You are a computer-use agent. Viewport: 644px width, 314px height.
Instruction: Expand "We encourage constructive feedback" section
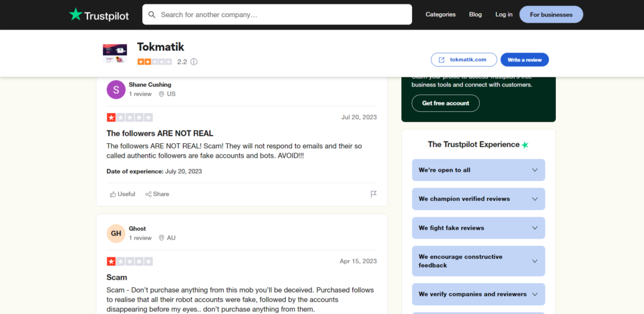click(x=479, y=261)
